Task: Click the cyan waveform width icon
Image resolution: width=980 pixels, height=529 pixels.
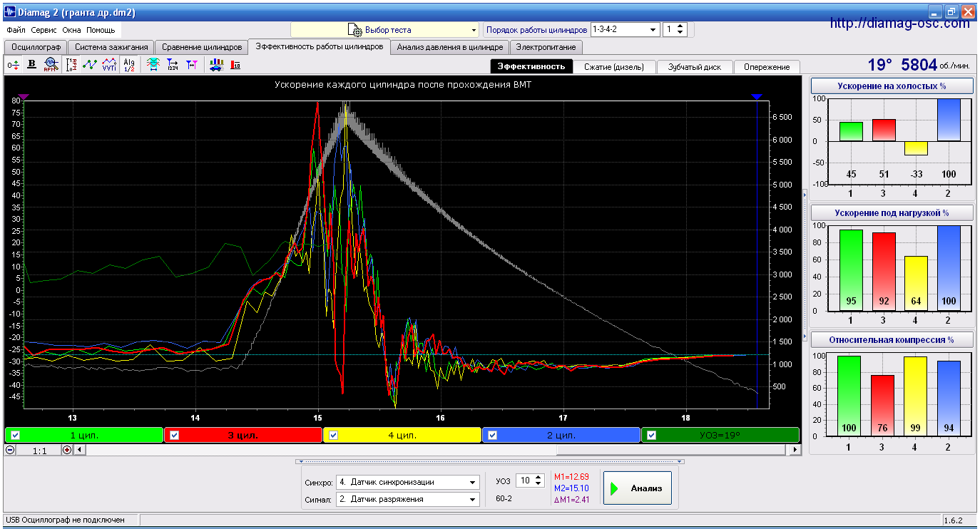Action: point(153,65)
